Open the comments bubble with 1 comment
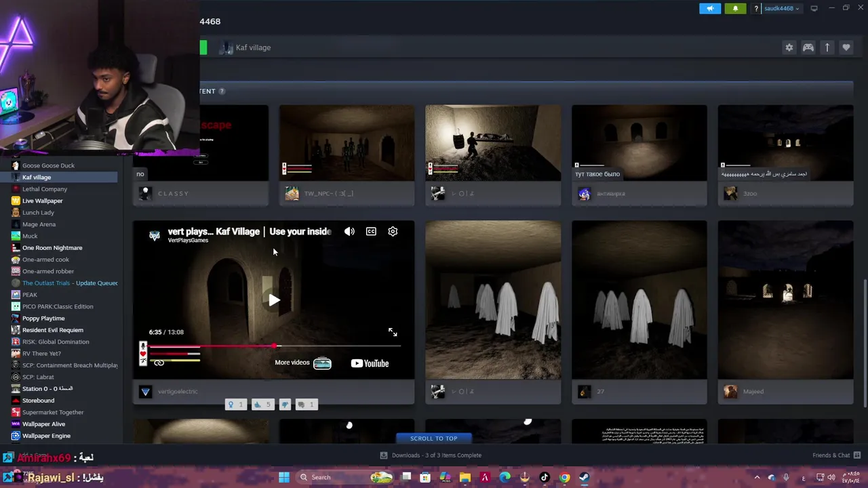 (x=307, y=405)
